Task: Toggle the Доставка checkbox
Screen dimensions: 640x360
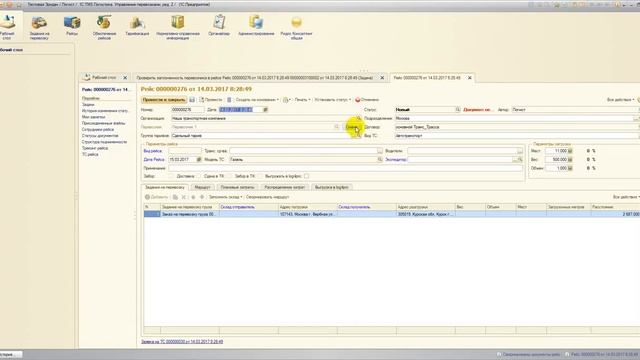Action: [x=198, y=176]
